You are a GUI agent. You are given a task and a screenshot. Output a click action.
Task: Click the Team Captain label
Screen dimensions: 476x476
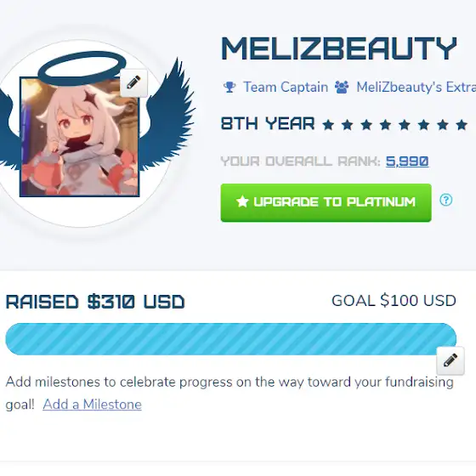pyautogui.click(x=286, y=87)
